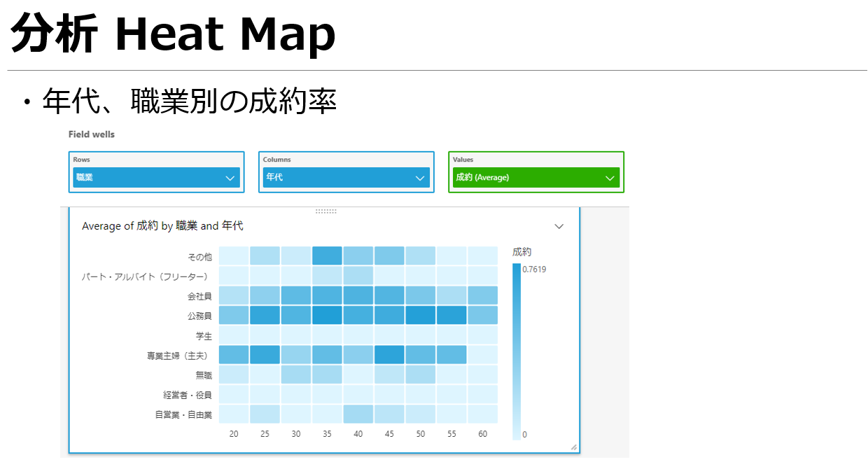Click the chart title Average of 成約
Image resolution: width=868 pixels, height=462 pixels.
click(162, 226)
